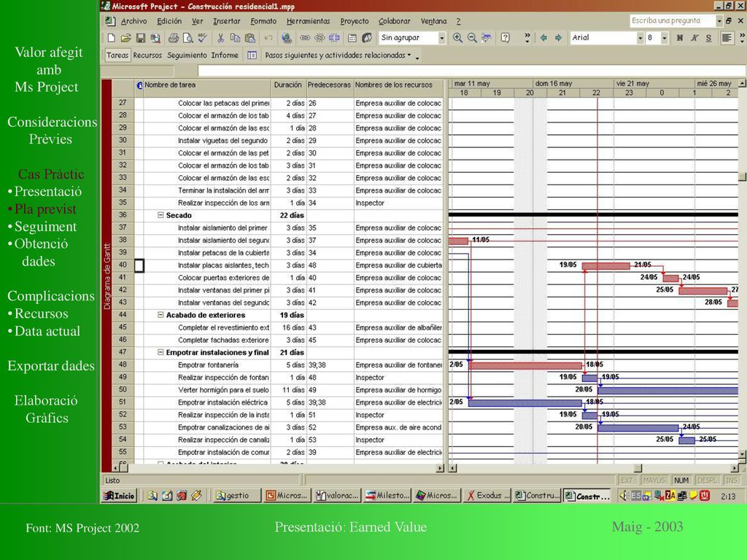This screenshot has height=560, width=747.
Task: Click the entry bar formula field
Action: [x=471, y=71]
